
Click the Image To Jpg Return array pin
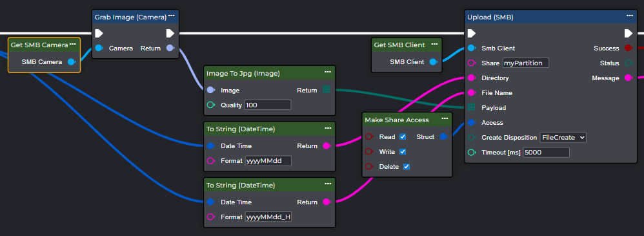click(326, 89)
